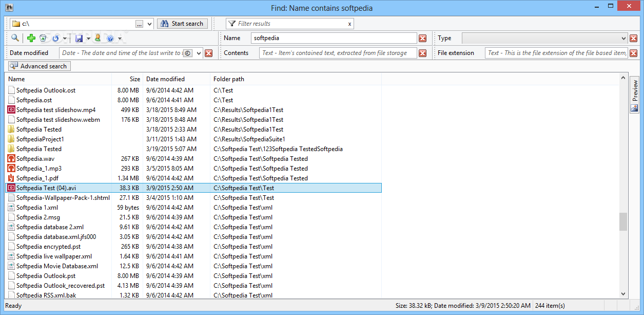Select the Softpedia live wallpaper.xml file icon
Screen dimensions: 644x315
pos(11,256)
